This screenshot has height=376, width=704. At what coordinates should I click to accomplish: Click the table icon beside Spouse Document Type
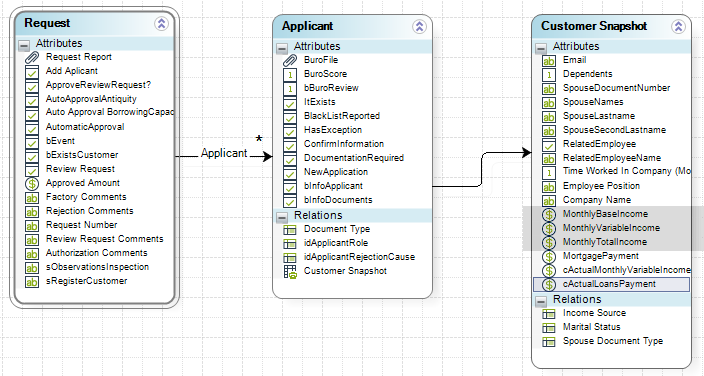pyautogui.click(x=549, y=341)
